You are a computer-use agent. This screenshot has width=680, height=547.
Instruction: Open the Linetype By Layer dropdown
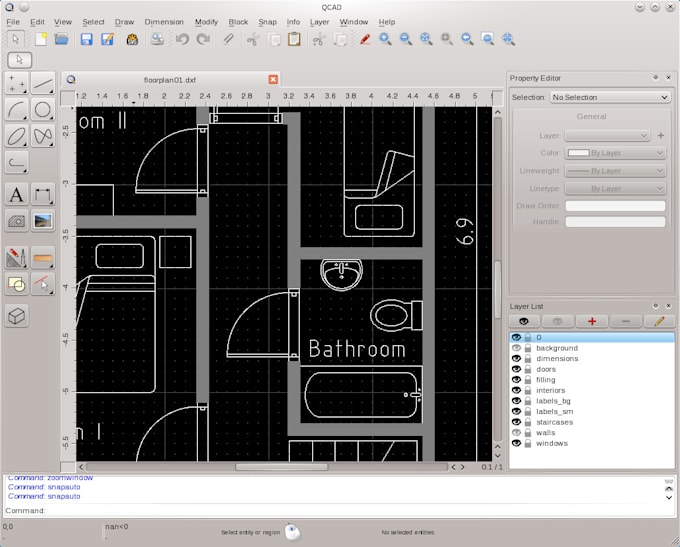615,189
